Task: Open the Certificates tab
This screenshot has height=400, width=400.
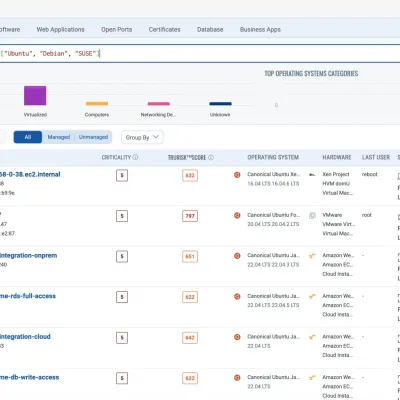Action: click(164, 30)
